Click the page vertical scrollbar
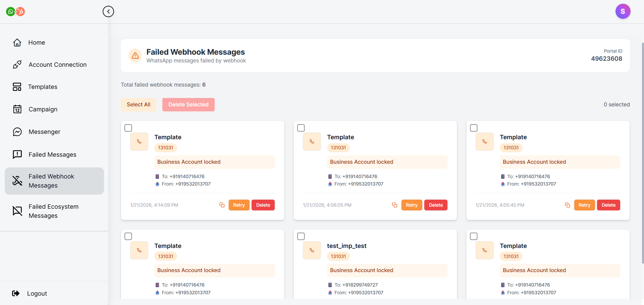Viewport: 644px width, 305px height. click(642, 151)
